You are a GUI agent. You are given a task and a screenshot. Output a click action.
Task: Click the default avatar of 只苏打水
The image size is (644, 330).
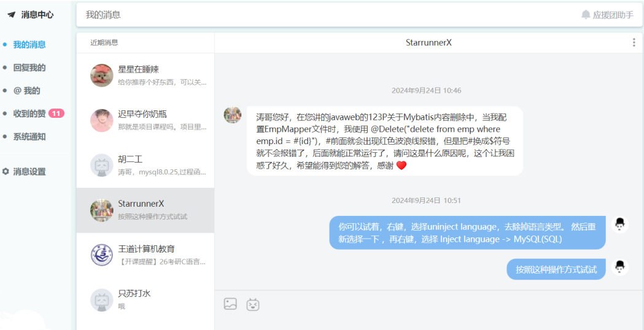click(101, 299)
